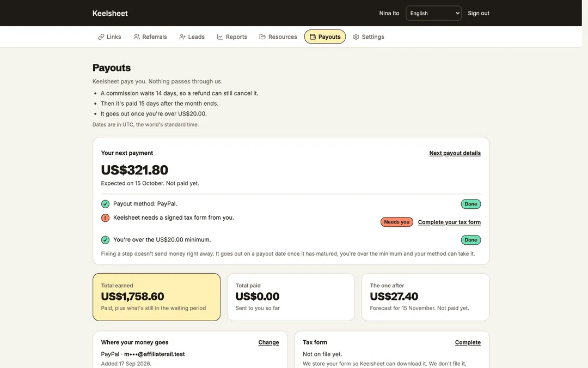This screenshot has height=368, width=588.
Task: Click 'A commission waits 14 days' bullet
Action: 179,93
